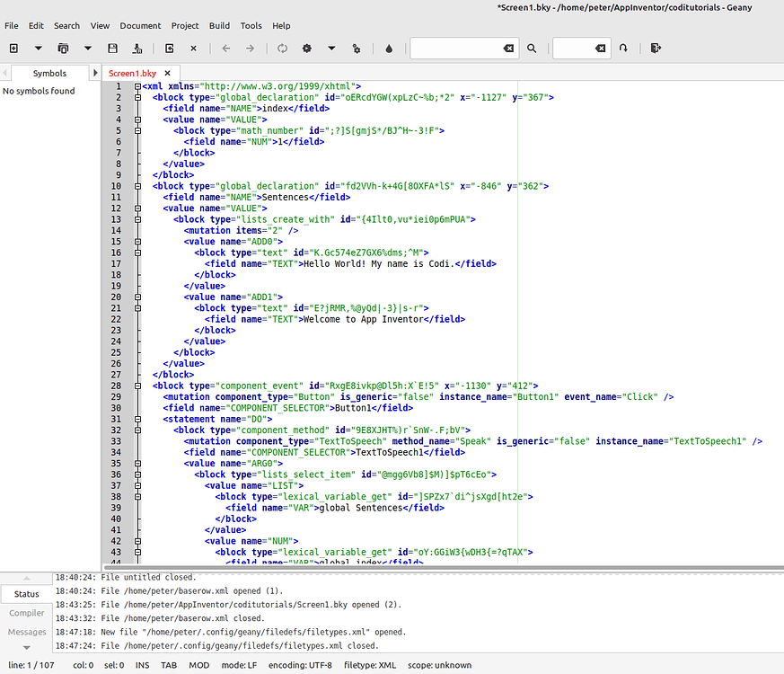Collapse the fold marker on line 2

pyautogui.click(x=137, y=97)
